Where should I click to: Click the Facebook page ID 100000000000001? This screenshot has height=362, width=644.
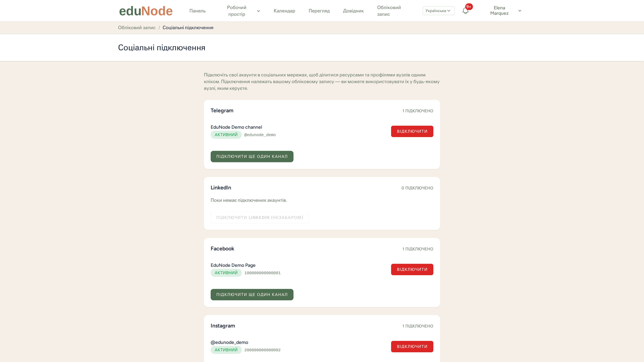click(262, 273)
